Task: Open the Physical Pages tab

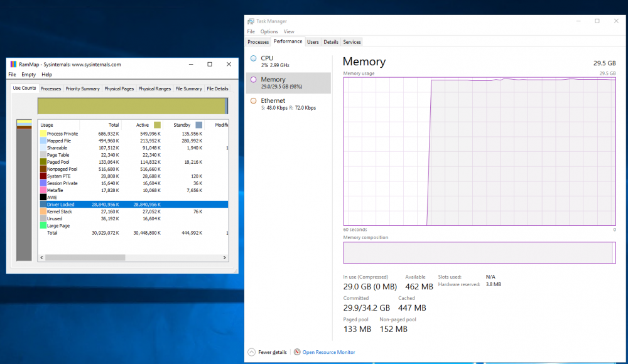Action: point(119,89)
